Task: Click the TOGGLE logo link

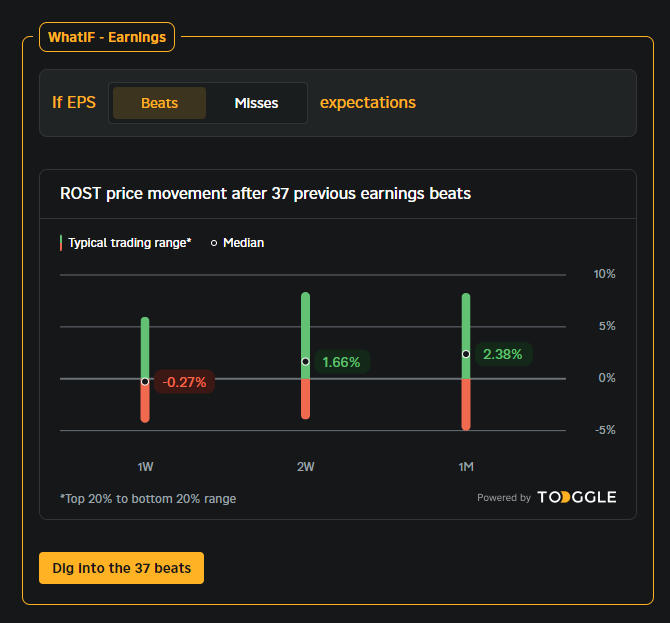Action: pos(576,497)
